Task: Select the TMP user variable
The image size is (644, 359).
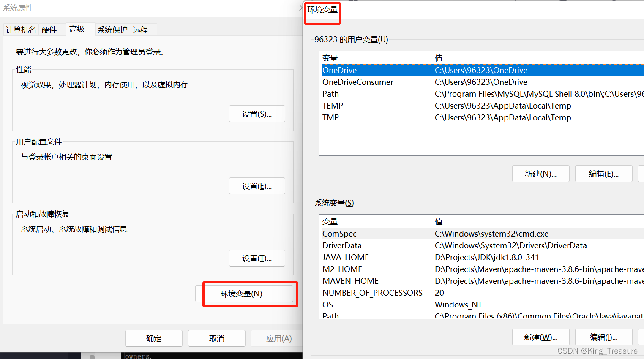Action: tap(482, 117)
